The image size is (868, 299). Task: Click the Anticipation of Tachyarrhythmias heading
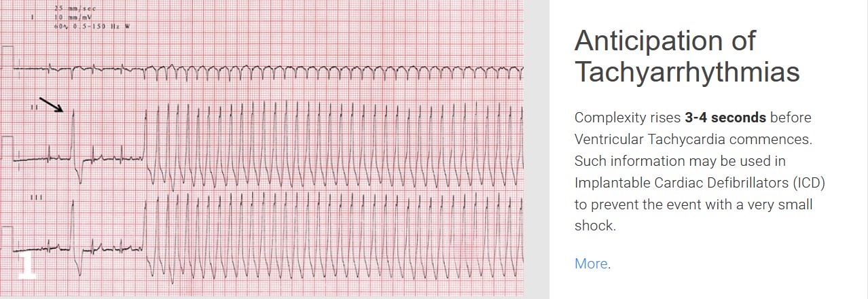pos(687,56)
